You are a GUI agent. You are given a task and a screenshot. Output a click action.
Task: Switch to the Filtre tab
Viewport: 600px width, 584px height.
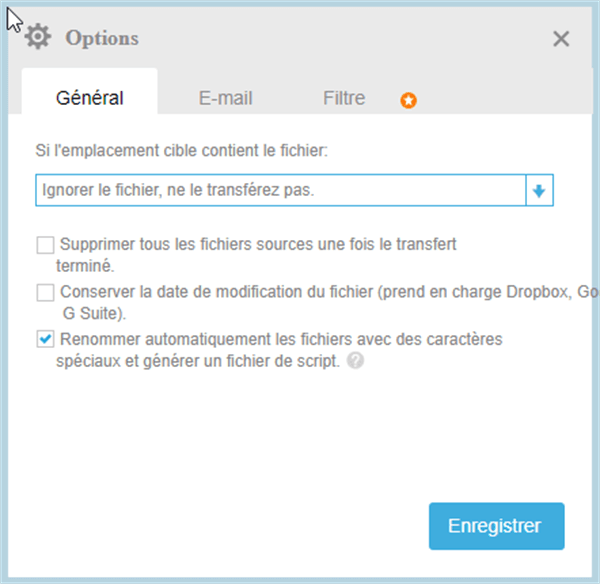344,98
